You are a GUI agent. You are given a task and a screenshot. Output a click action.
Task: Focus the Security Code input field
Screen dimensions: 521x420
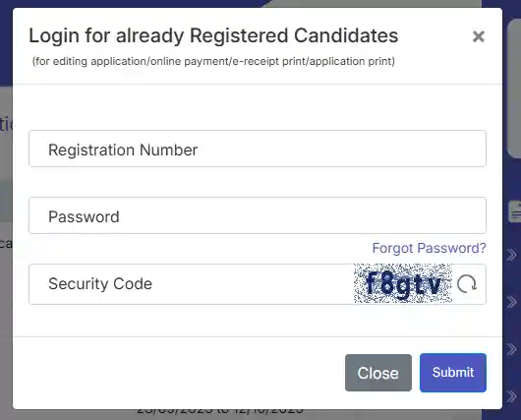pos(191,284)
